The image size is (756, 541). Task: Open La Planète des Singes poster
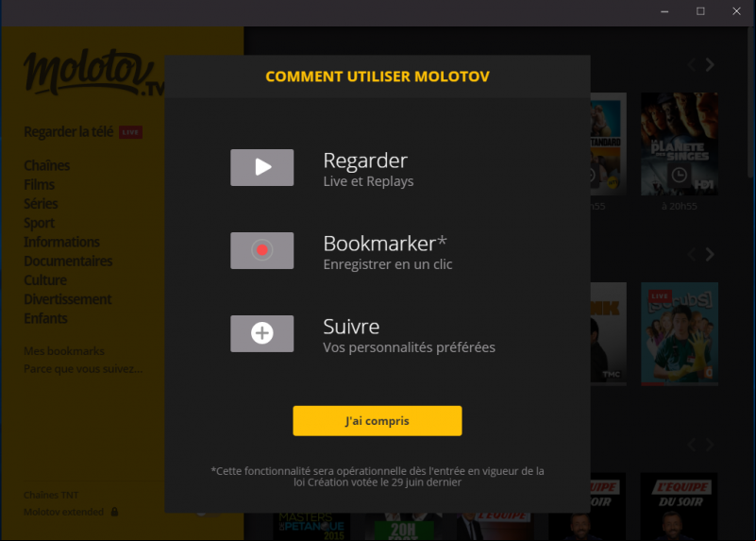pyautogui.click(x=680, y=144)
